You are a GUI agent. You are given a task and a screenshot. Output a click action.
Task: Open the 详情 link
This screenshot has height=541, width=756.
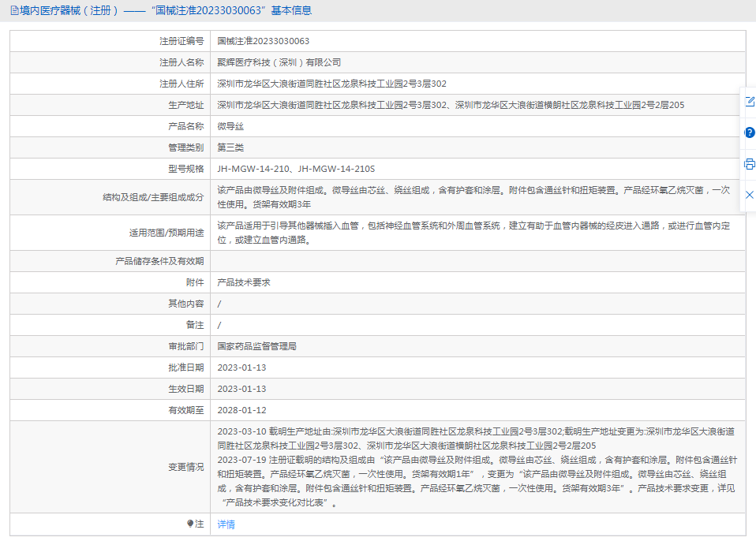226,524
